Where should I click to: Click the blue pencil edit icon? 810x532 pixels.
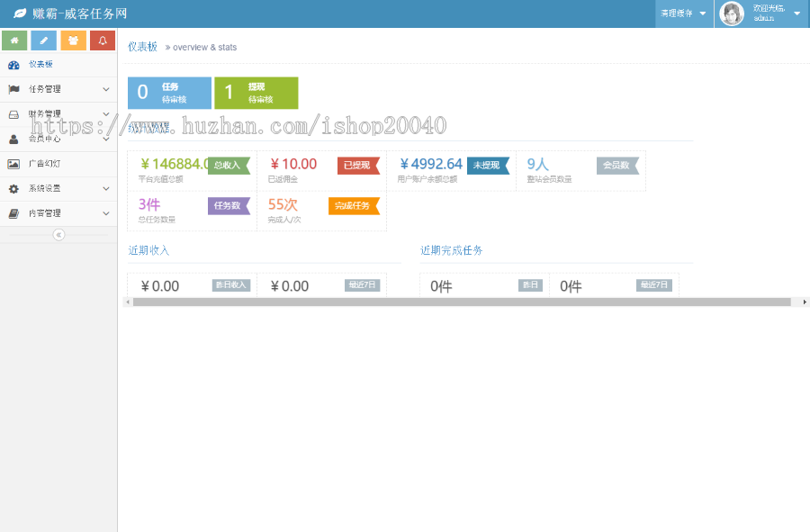coord(43,41)
